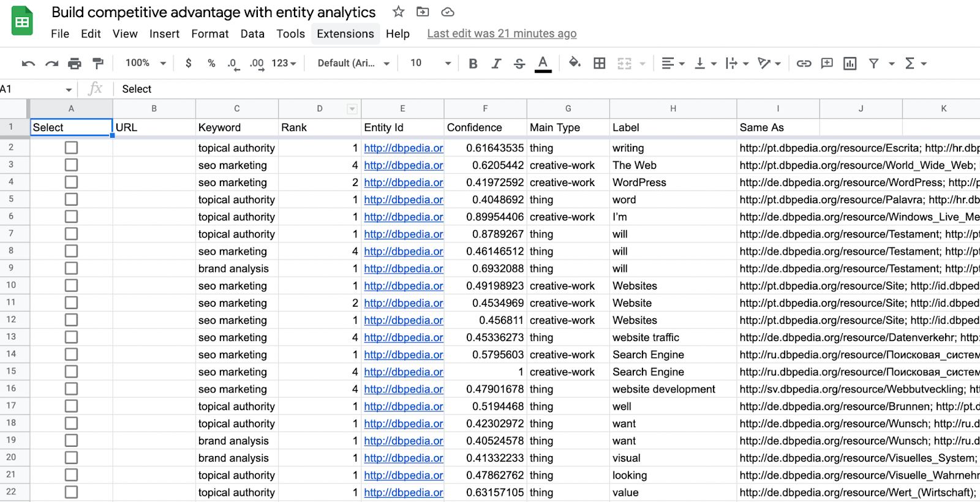The image size is (980, 502).
Task: Open the Help menu
Action: (398, 34)
